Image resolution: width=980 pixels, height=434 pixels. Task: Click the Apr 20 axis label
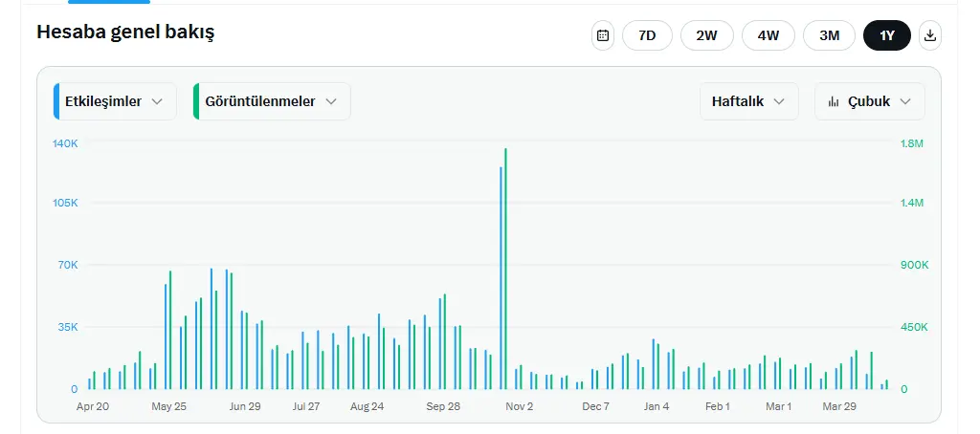(x=93, y=406)
